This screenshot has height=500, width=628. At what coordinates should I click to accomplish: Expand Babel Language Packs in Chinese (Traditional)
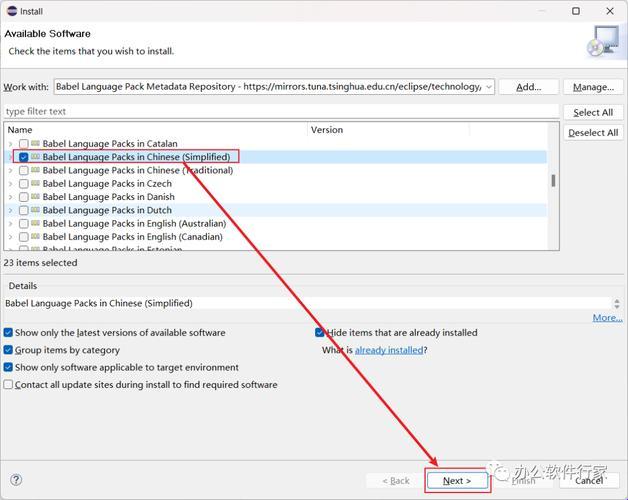click(x=11, y=171)
